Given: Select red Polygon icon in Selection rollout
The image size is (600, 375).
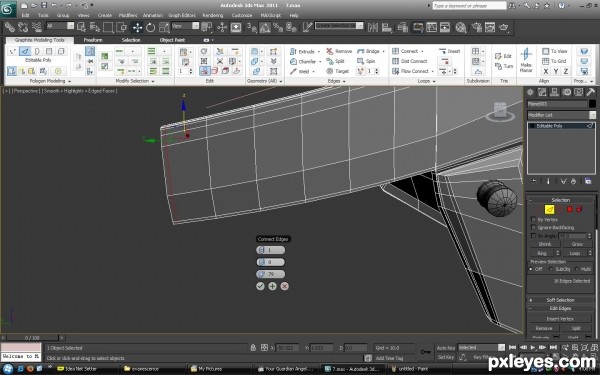Looking at the screenshot, I should tap(569, 209).
